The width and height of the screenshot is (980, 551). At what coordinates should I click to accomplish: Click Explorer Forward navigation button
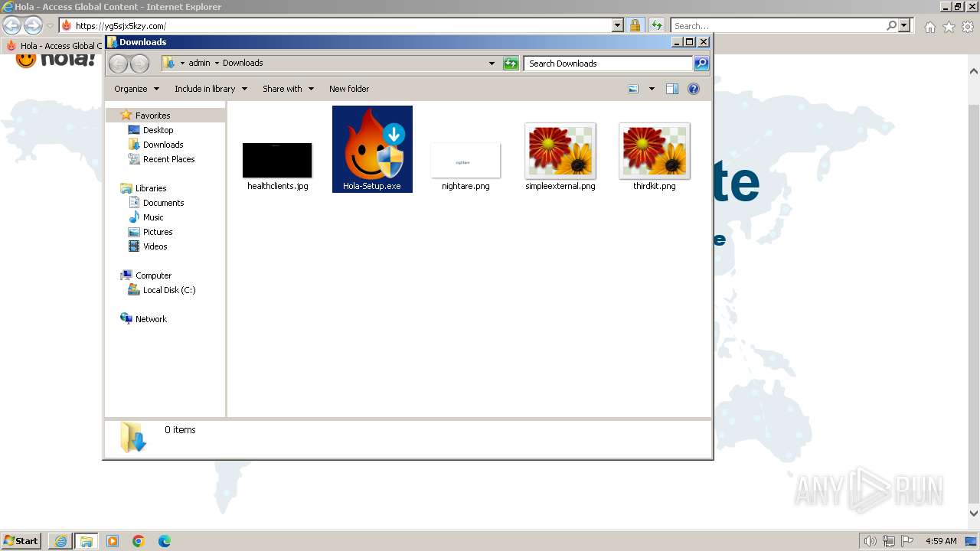(139, 64)
